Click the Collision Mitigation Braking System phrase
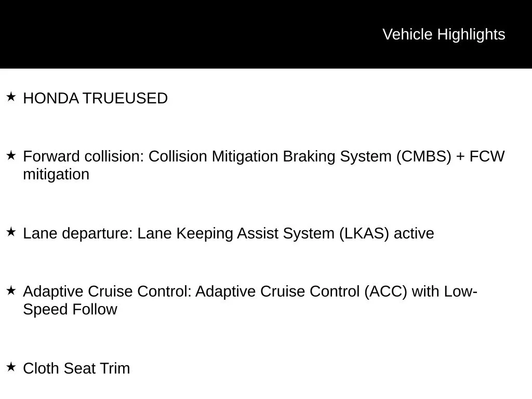This screenshot has height=399, width=532. pos(270,156)
